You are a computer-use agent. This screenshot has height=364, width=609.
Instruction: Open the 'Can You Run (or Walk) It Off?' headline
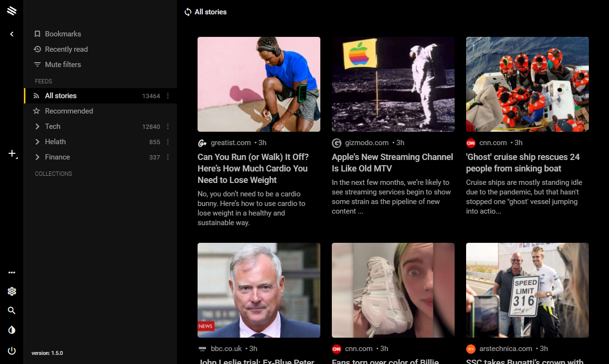[253, 169]
